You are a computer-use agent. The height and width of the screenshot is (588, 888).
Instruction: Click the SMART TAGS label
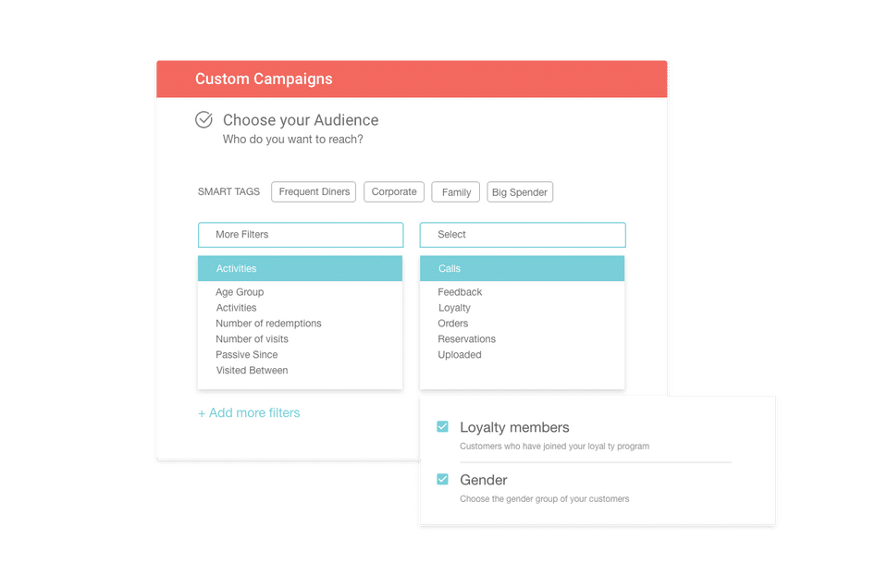pyautogui.click(x=228, y=192)
